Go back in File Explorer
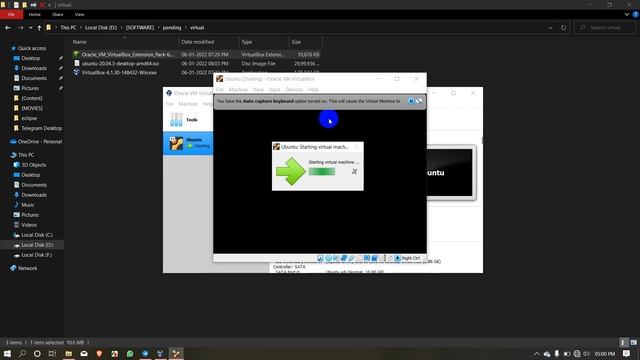 (8, 28)
